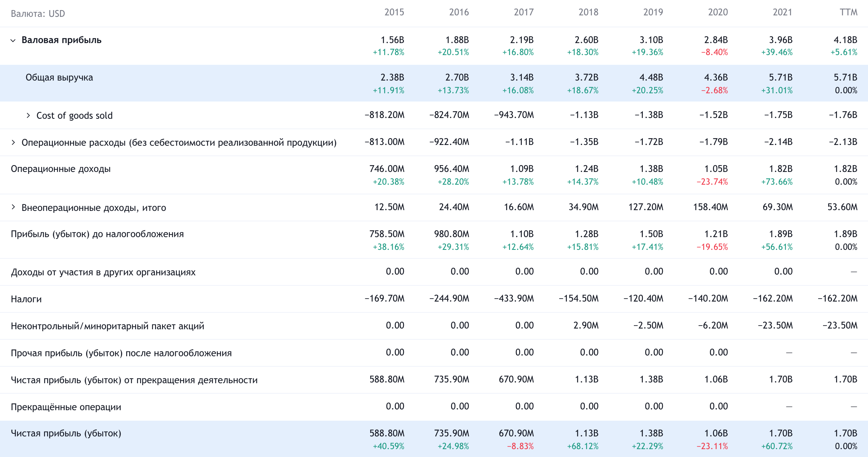Click minority interest value -6.20M

coord(713,325)
